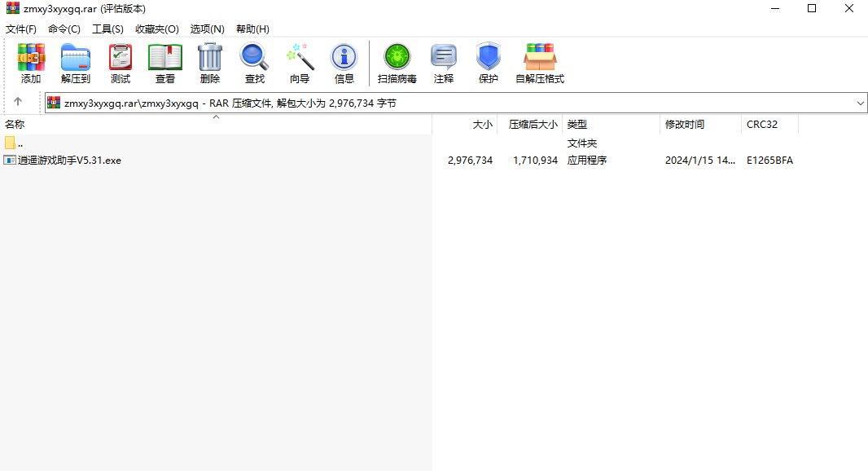Click the 注释 (Comment) toolbar icon

[x=444, y=57]
